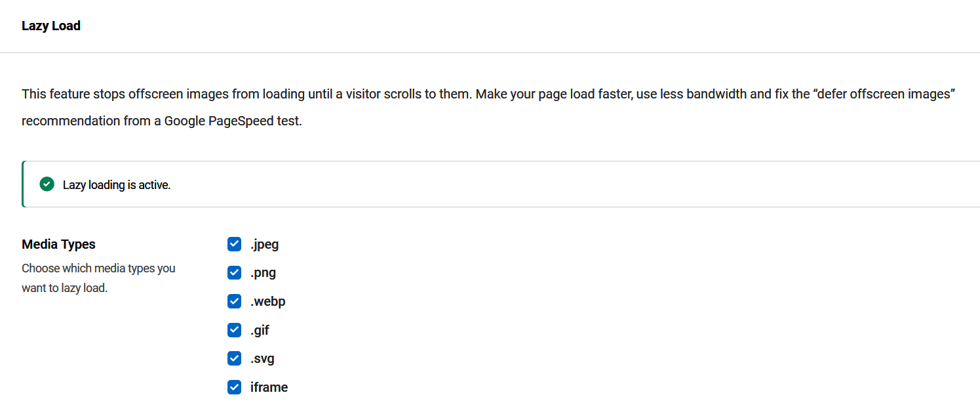This screenshot has height=420, width=980.
Task: Click the green success checkmark icon
Action: tap(47, 184)
